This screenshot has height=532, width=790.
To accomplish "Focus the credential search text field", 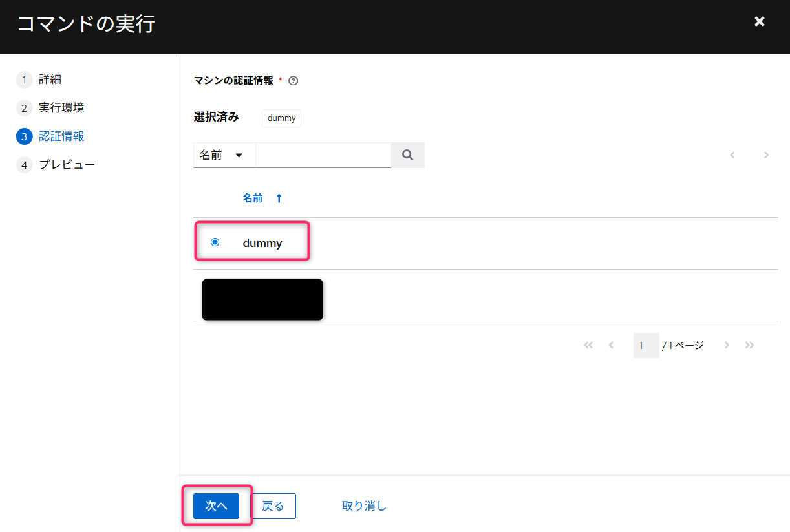I will 323,155.
